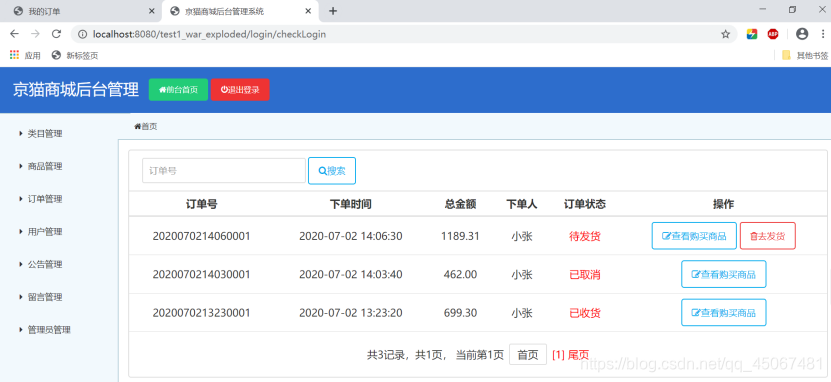Click 去发货 to ship the pending order
Image resolution: width=831 pixels, height=382 pixels.
tap(767, 236)
